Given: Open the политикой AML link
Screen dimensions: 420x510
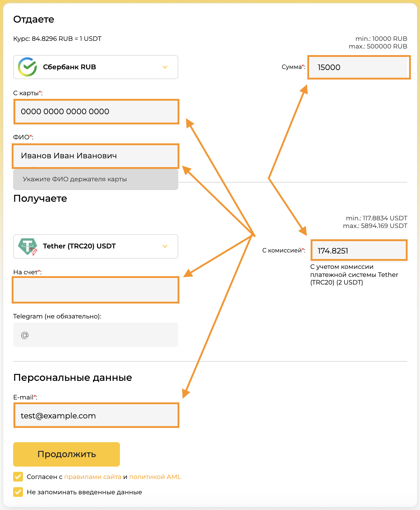Looking at the screenshot, I should 155,477.
